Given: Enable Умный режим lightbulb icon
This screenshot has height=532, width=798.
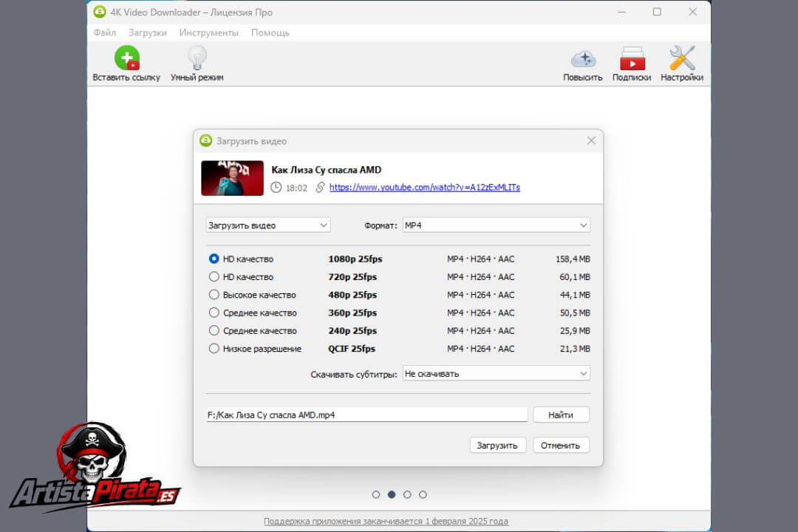Looking at the screenshot, I should (x=197, y=58).
